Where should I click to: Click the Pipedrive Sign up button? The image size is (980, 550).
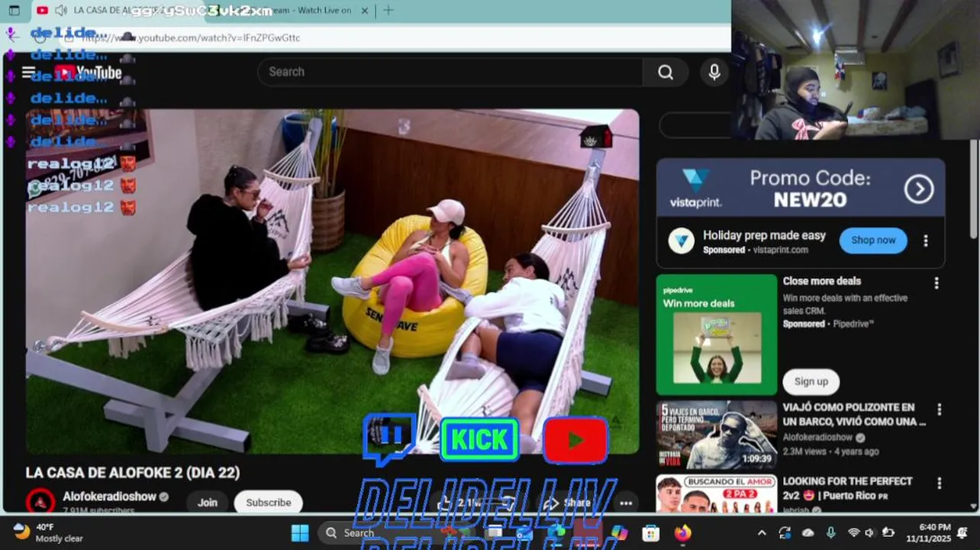coord(811,381)
